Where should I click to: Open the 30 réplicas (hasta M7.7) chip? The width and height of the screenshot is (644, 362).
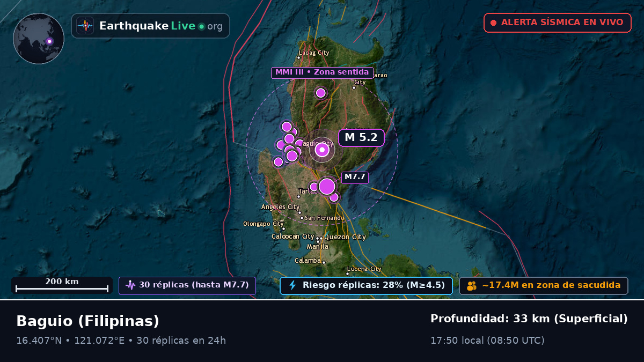(187, 285)
